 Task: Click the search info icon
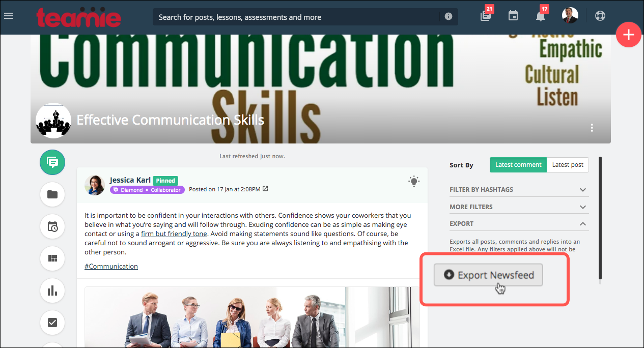(449, 17)
